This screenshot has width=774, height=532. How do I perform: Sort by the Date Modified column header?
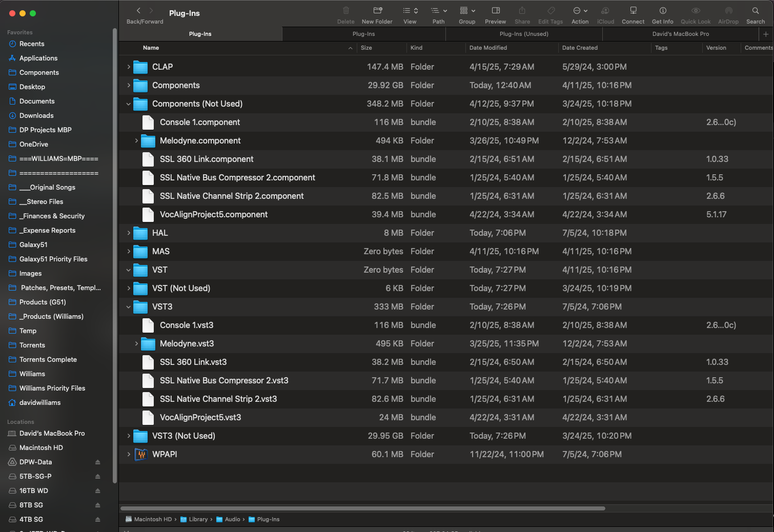point(488,48)
